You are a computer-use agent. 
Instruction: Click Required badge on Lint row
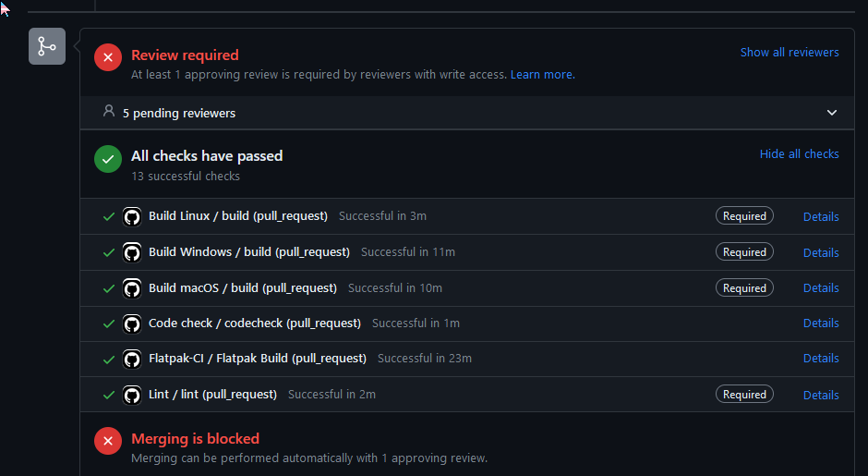(x=744, y=395)
